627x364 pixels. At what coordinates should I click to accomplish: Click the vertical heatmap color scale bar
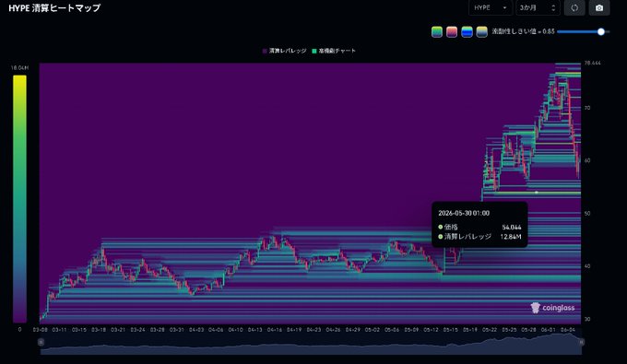[x=19, y=199]
